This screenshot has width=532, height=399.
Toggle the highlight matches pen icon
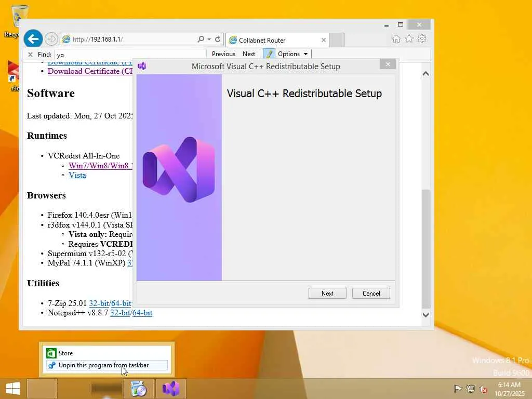click(x=269, y=54)
